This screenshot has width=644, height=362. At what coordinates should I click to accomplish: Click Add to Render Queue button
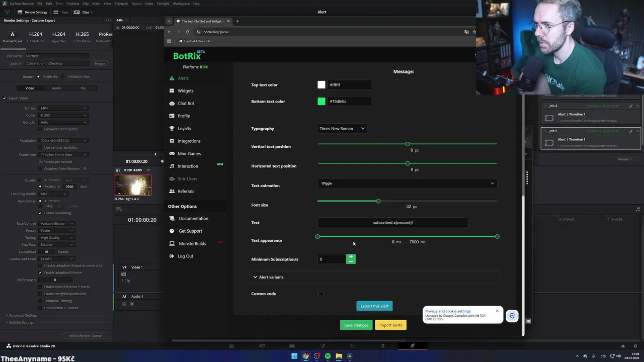coord(85,335)
